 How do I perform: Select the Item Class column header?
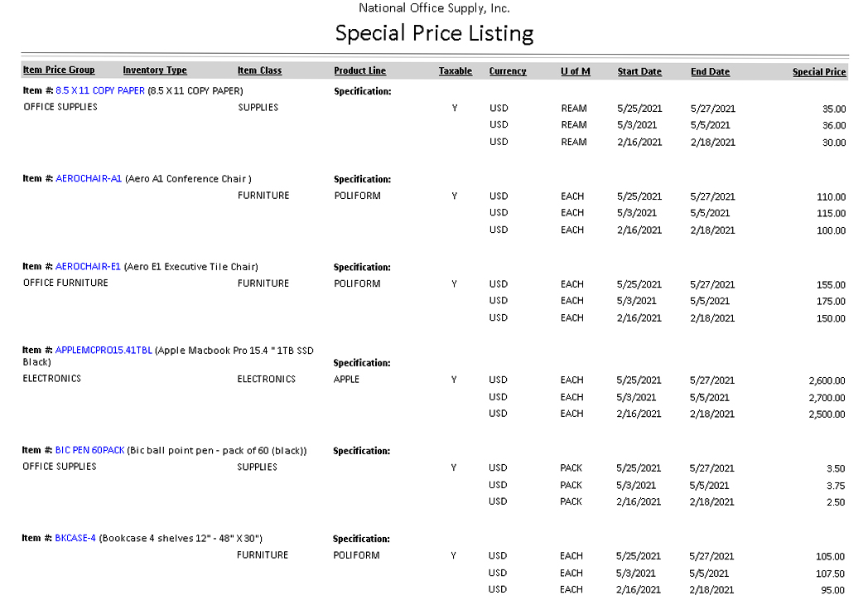click(x=259, y=70)
